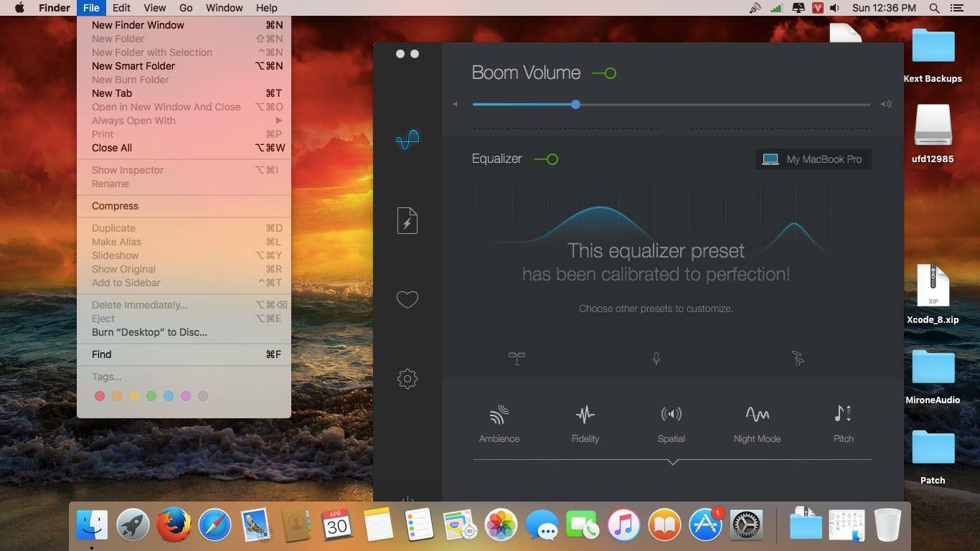Click the minimum volume speaker icon in Boom

coord(455,104)
